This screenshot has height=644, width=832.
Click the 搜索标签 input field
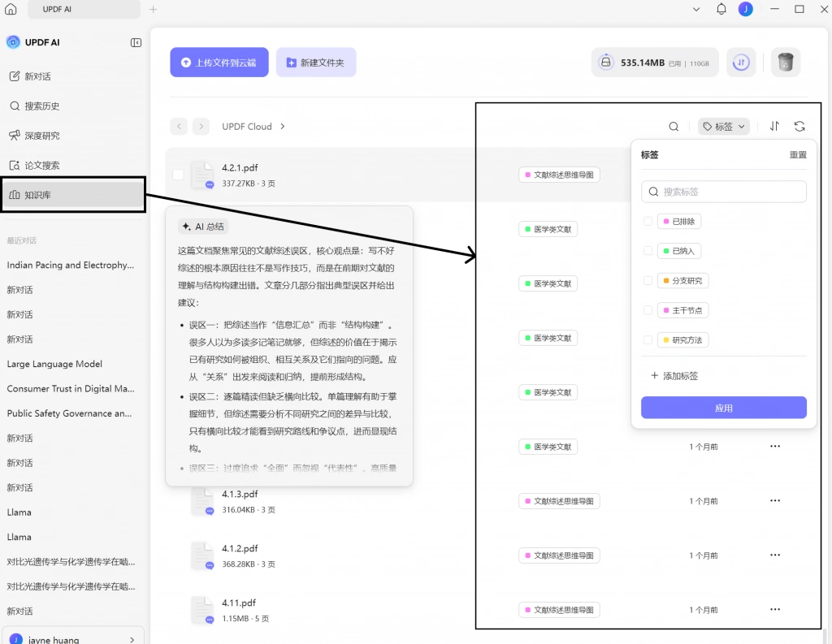[x=723, y=192]
